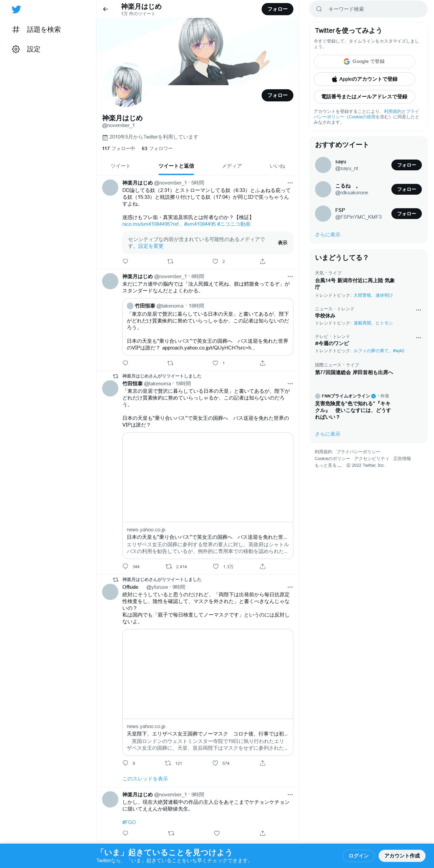434x868 pixels.
Task: Share the DD論 nicovideo tweet
Action: (x=263, y=261)
